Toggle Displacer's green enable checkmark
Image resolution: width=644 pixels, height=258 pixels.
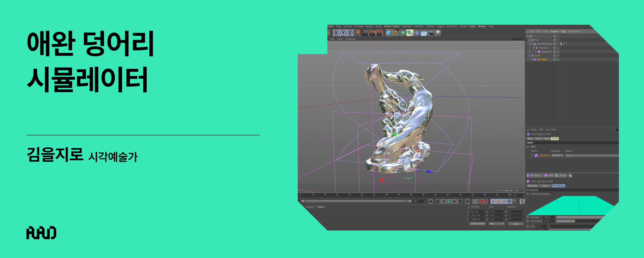[x=558, y=48]
